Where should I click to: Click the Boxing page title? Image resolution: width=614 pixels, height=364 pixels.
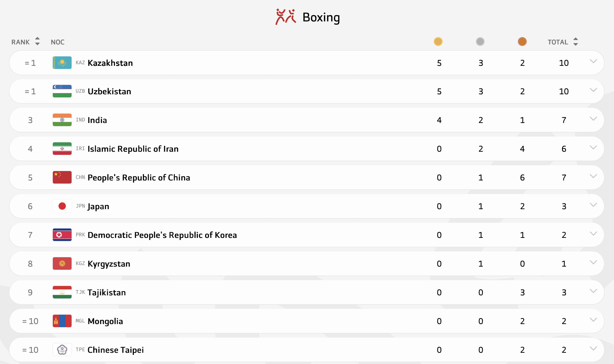[321, 17]
